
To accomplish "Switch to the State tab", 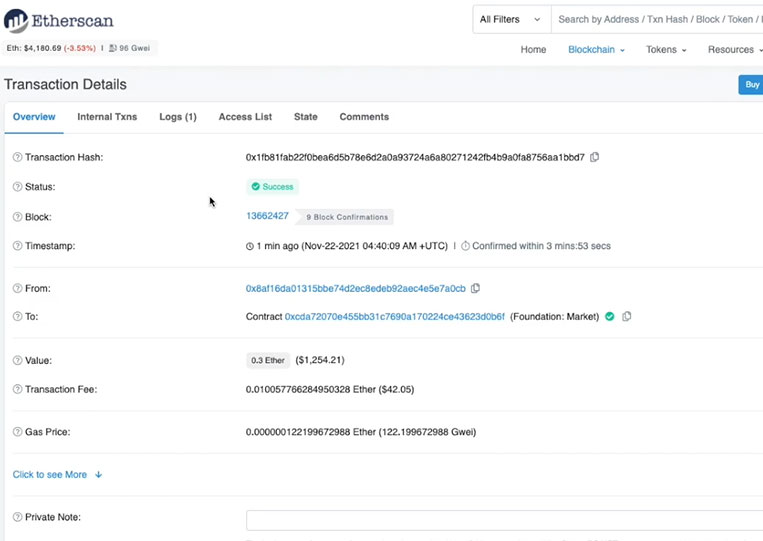I will pos(306,117).
